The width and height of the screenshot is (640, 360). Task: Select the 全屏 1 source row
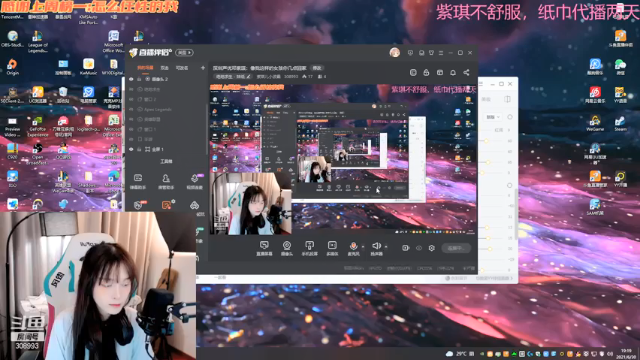[x=166, y=149]
